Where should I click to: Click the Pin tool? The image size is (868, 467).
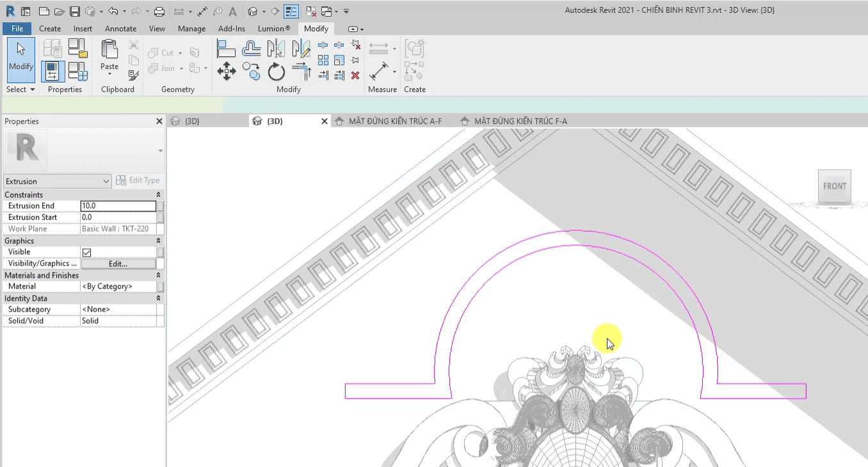click(x=356, y=60)
